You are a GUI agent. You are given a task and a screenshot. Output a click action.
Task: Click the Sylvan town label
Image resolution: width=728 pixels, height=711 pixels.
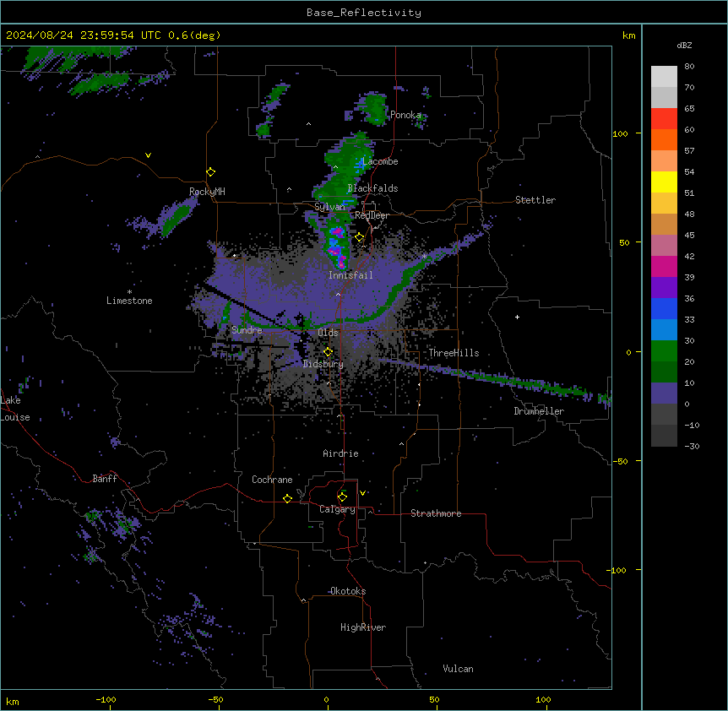(x=329, y=207)
